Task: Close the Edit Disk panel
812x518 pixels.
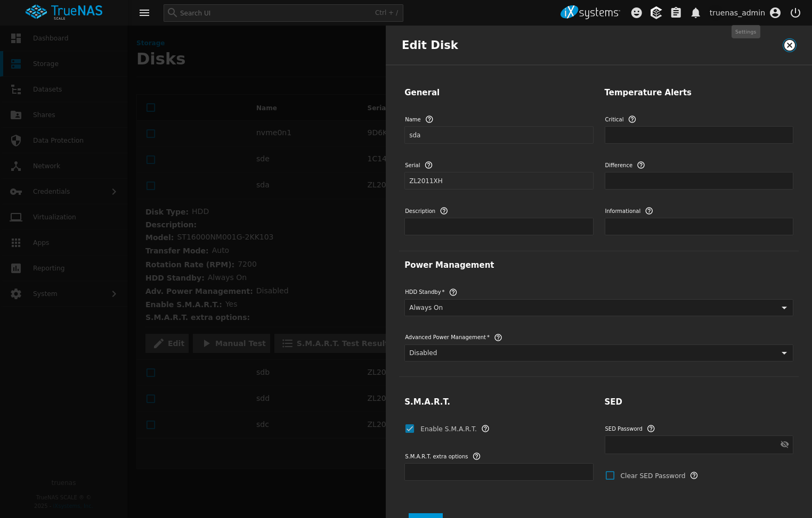Action: pyautogui.click(x=789, y=45)
